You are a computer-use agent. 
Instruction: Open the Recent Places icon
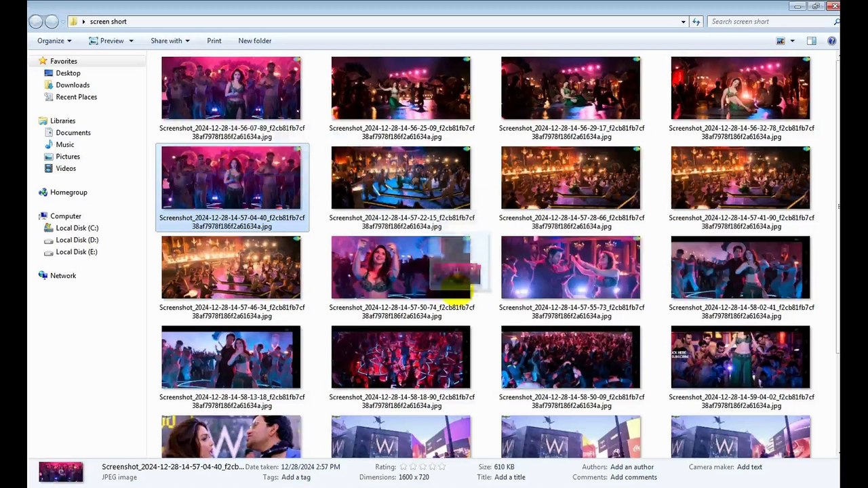pos(49,97)
